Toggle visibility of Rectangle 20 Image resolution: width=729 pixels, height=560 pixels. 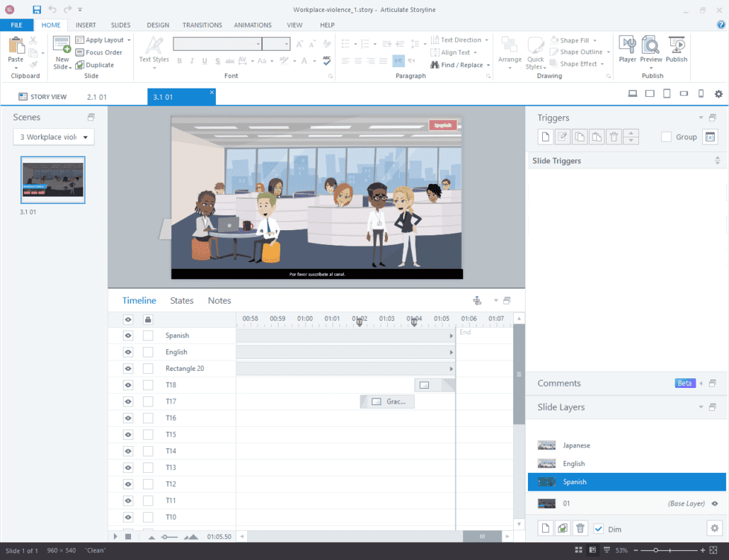pos(128,368)
